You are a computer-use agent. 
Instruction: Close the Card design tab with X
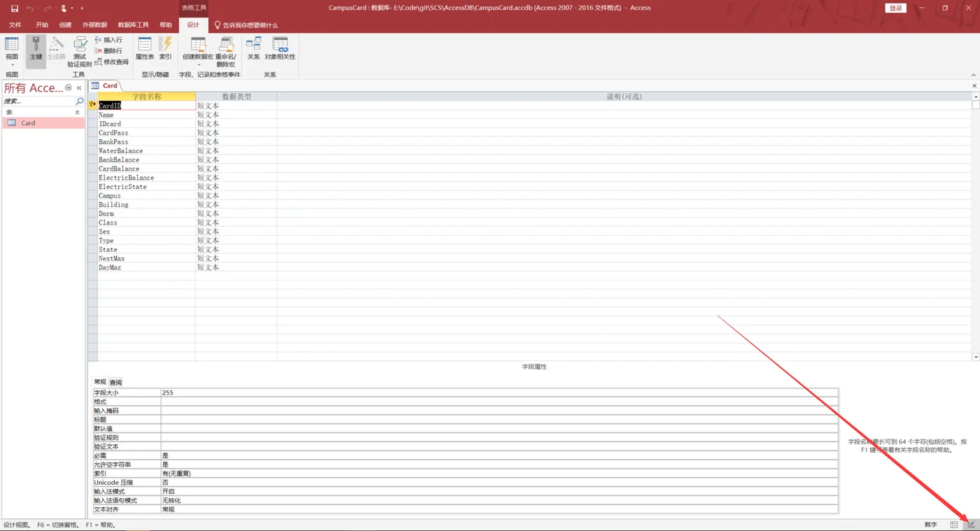pos(974,86)
